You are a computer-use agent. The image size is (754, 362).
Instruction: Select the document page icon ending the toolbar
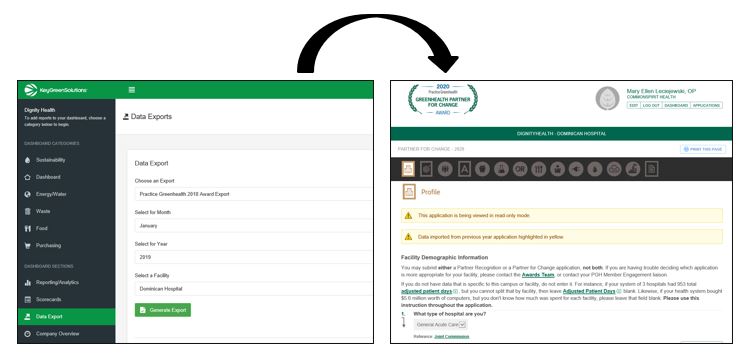pyautogui.click(x=651, y=169)
